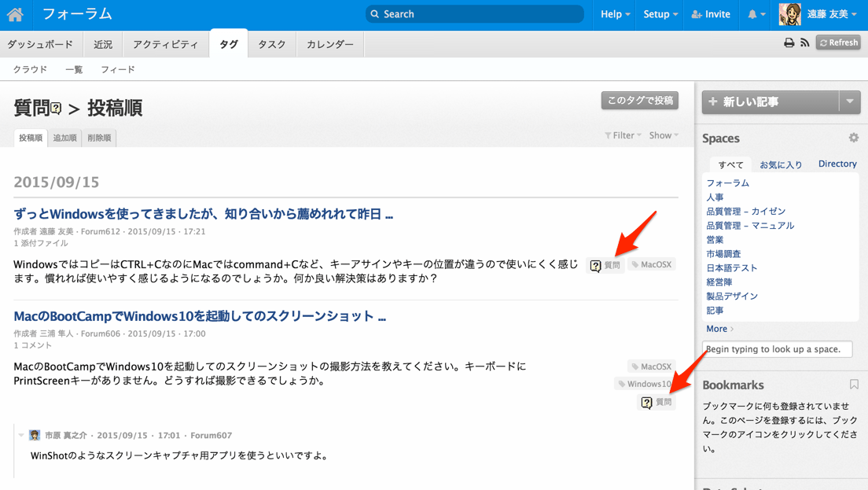Click the Refresh button
Image resolution: width=868 pixels, height=490 pixels.
[x=838, y=42]
